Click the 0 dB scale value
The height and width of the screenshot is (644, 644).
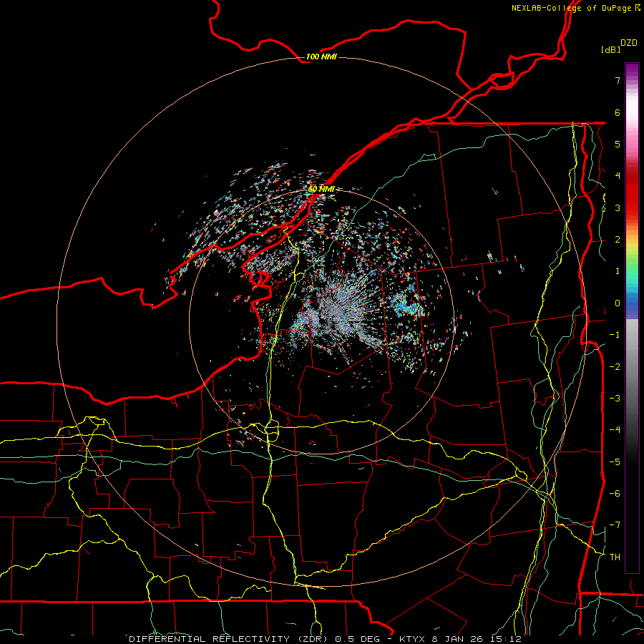click(618, 303)
